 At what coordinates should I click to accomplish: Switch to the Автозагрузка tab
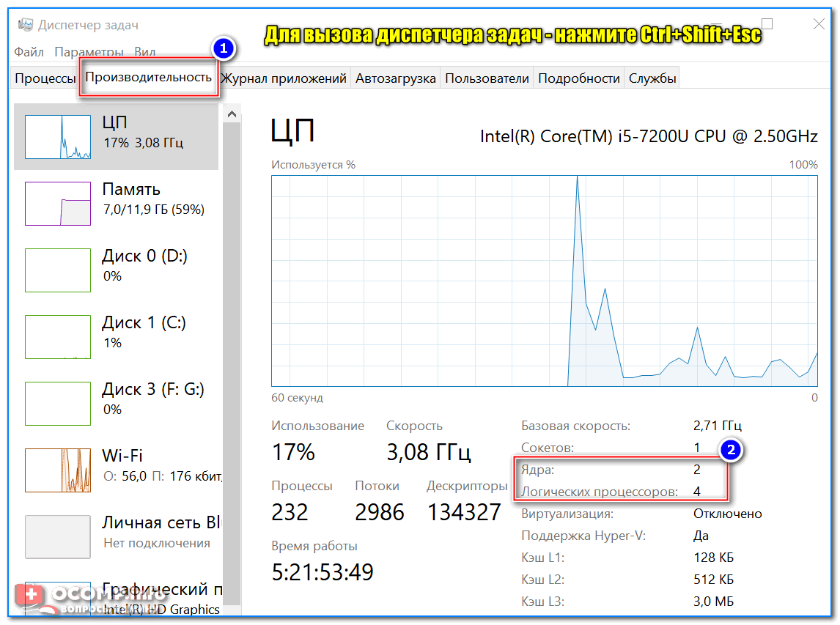(396, 78)
